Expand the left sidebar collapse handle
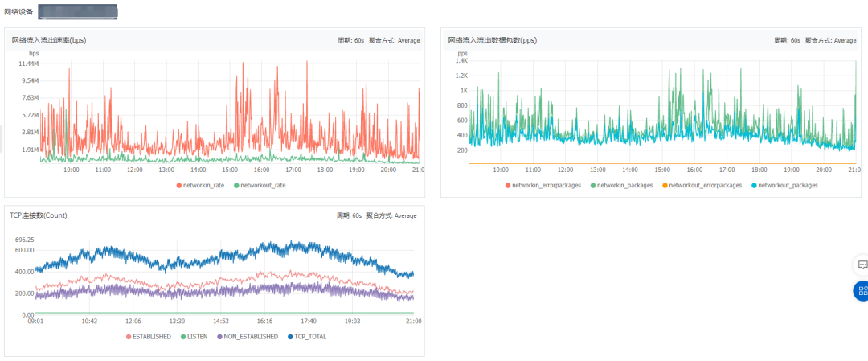 pos(2,138)
